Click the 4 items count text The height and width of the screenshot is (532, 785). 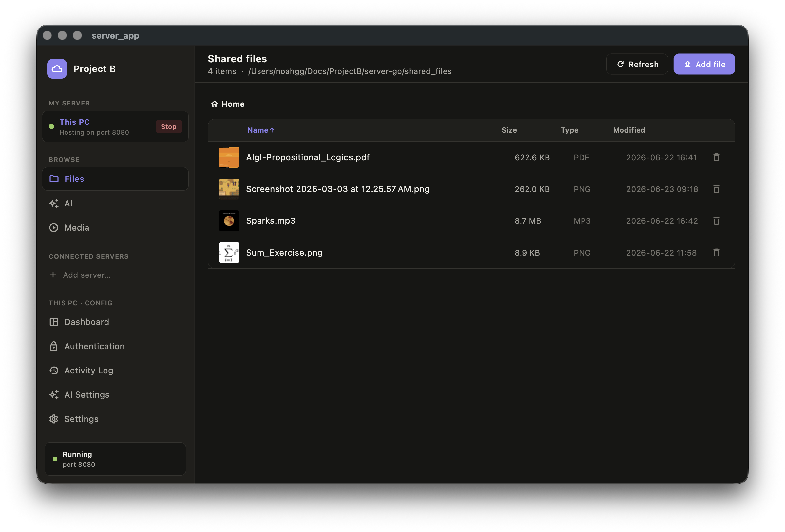coord(222,71)
